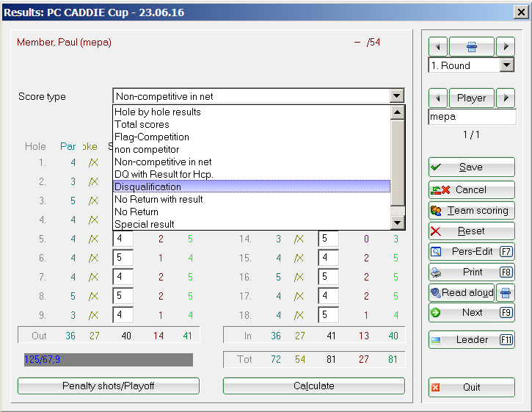532x412 pixels.
Task: Open Penalty shots/Playoff
Action: coord(108,386)
